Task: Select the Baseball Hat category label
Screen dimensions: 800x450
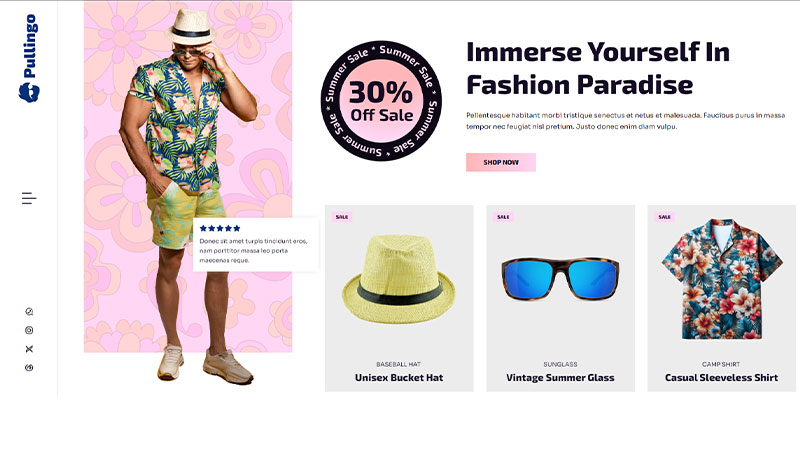Action: (399, 364)
